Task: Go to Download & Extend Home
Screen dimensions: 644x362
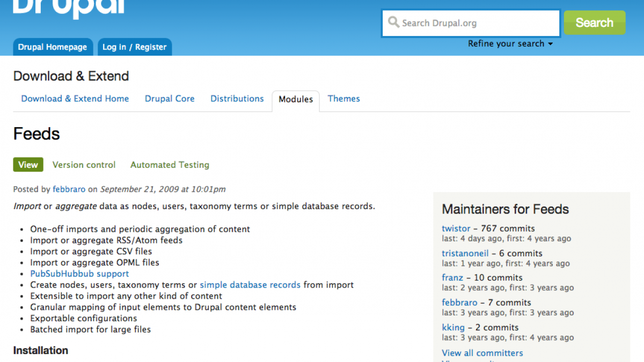Action: 75,99
